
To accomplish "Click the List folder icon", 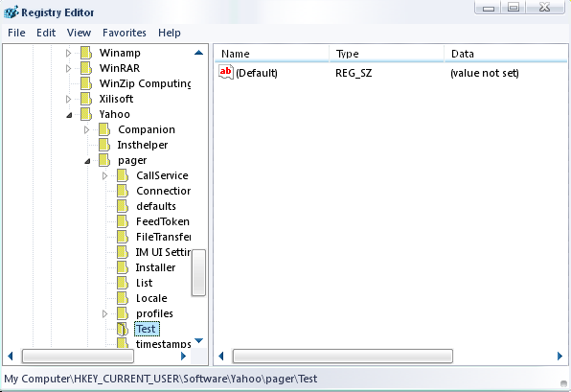I will 123,283.
